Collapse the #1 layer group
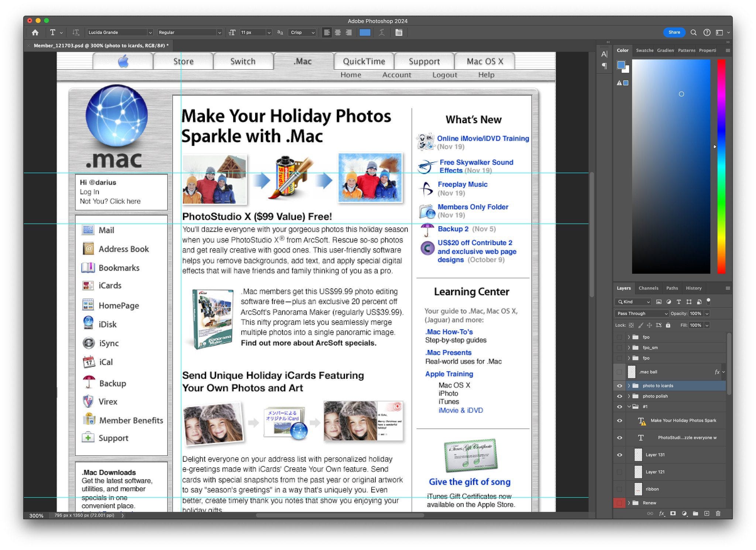 (629, 407)
